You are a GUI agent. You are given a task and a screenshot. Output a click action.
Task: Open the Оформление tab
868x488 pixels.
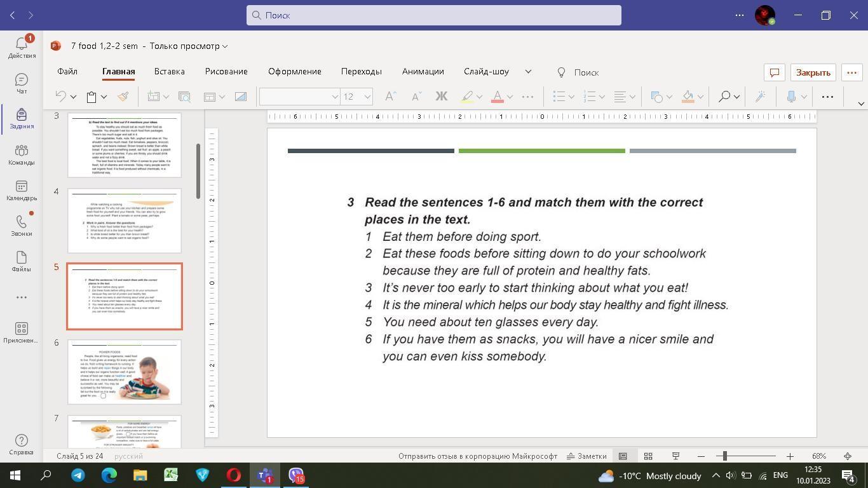click(295, 72)
